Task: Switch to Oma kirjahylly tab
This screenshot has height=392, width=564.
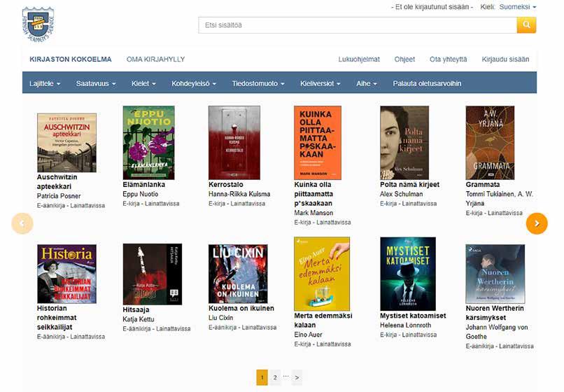Action: 155,59
